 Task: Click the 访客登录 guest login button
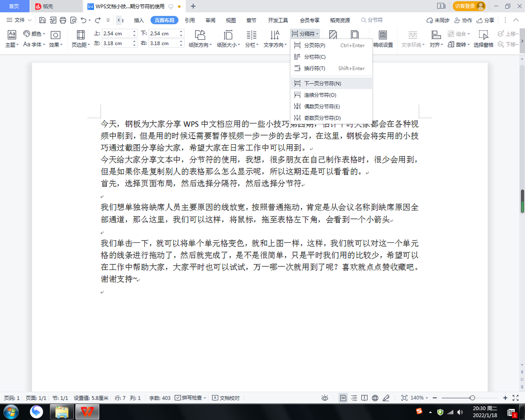tap(469, 6)
